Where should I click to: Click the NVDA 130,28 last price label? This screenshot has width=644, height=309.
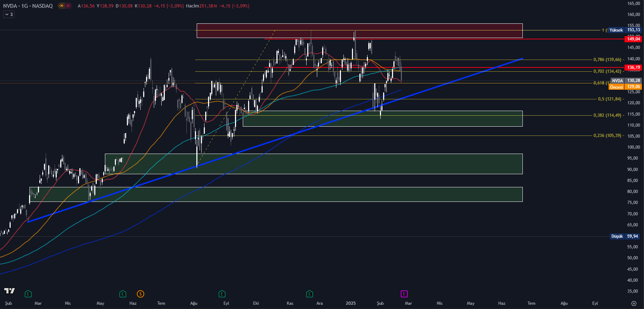tap(626, 81)
